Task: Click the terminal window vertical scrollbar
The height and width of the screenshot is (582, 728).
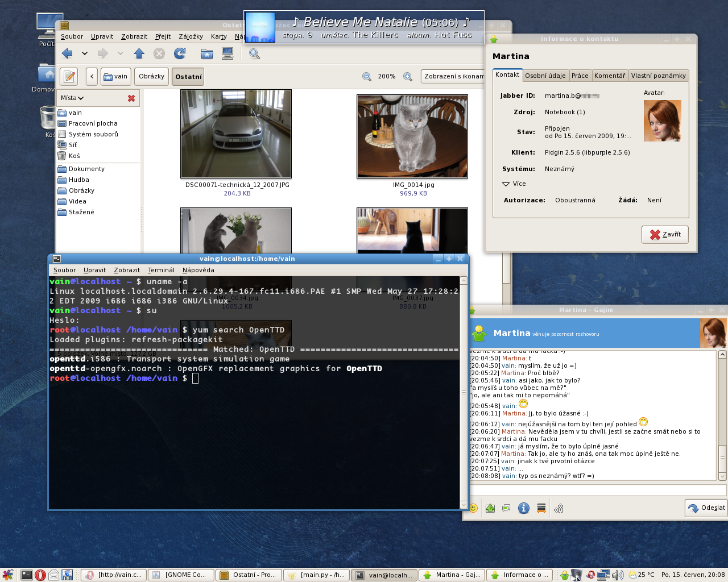Action: pyautogui.click(x=464, y=393)
